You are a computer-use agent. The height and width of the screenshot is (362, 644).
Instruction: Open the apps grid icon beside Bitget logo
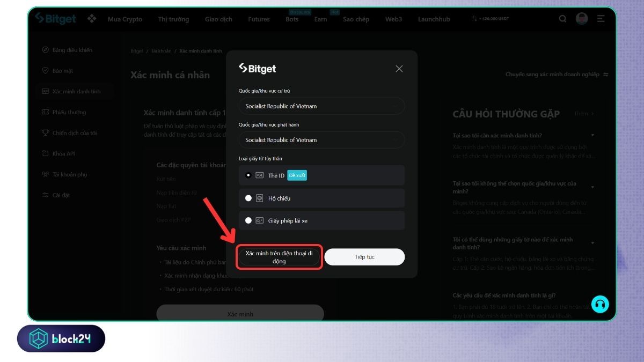point(92,19)
